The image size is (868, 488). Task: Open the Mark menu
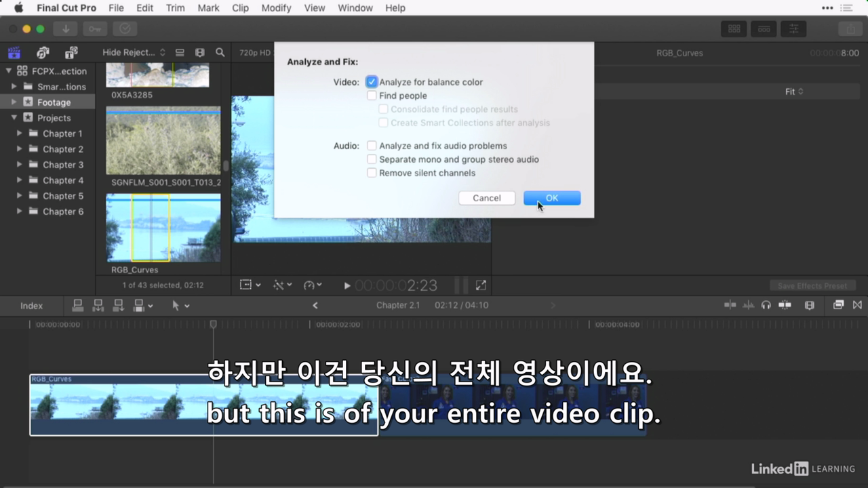coord(208,8)
